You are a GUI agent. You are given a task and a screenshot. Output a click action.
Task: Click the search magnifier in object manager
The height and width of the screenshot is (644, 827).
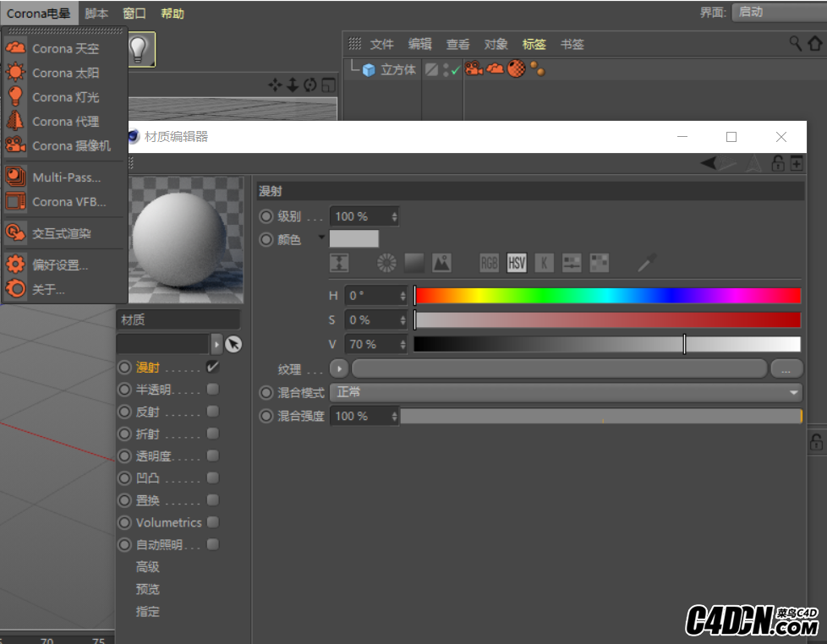[x=796, y=43]
